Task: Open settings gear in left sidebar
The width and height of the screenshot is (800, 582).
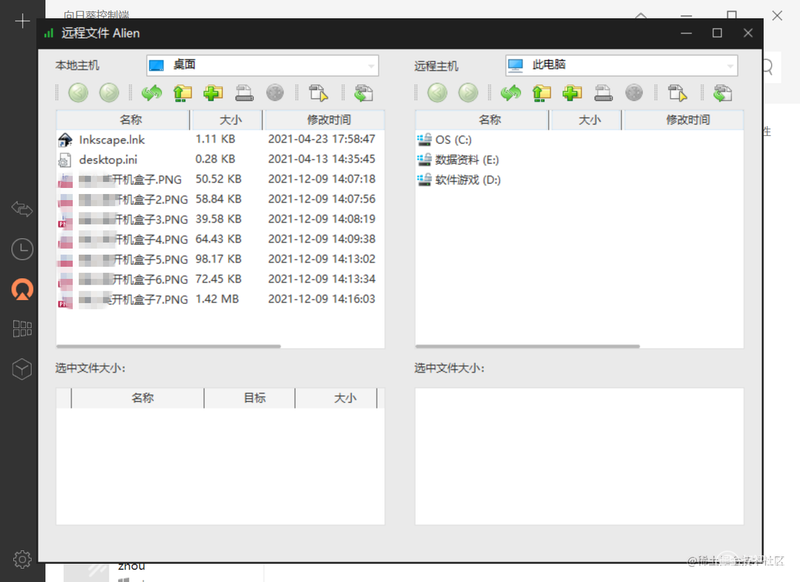Action: click(x=22, y=560)
